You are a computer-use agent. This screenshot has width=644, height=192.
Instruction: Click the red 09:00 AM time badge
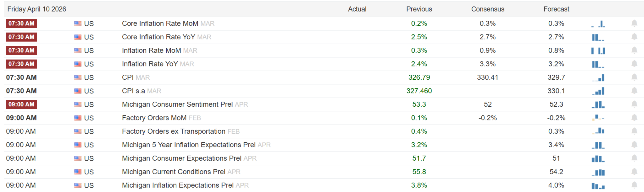coord(21,104)
